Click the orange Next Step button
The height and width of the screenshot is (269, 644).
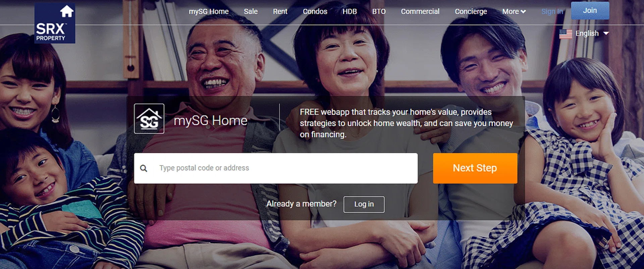click(x=475, y=168)
